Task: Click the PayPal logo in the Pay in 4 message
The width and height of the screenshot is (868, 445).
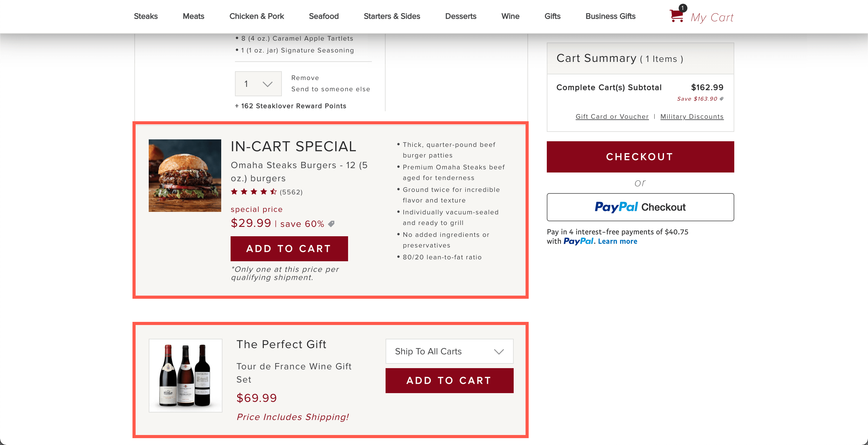Action: (x=578, y=241)
